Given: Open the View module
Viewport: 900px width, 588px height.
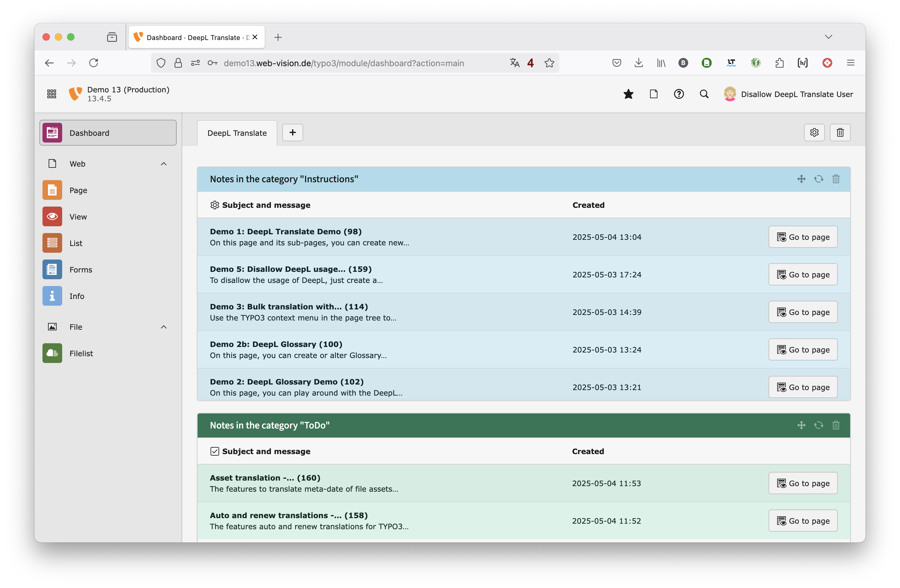Looking at the screenshot, I should click(x=108, y=217).
